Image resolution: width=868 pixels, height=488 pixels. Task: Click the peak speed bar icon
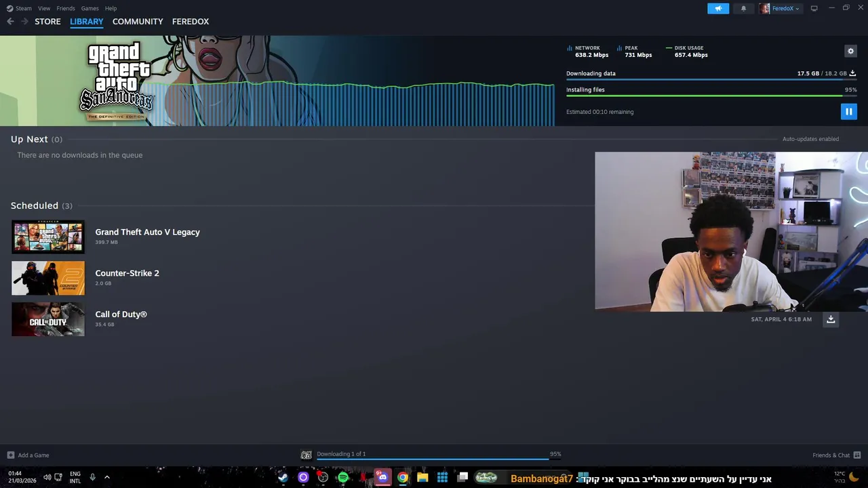[x=619, y=48]
